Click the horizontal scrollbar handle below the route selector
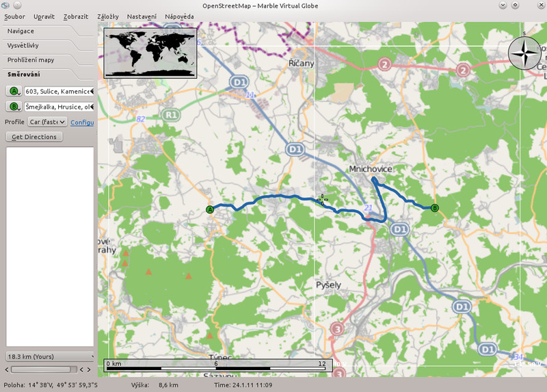 tap(41, 369)
